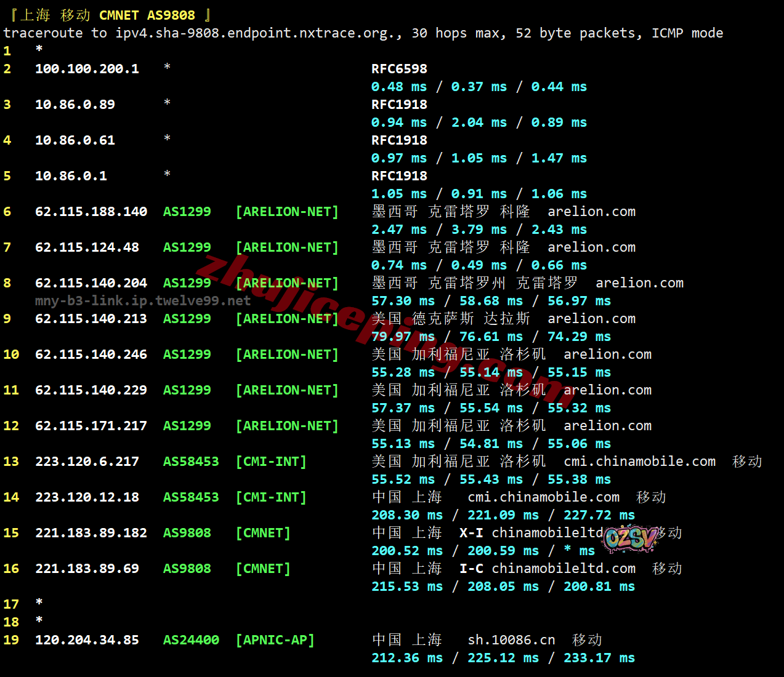This screenshot has height=677, width=784.
Task: Click the [APNIC-AP] network tag
Action: tap(275, 640)
